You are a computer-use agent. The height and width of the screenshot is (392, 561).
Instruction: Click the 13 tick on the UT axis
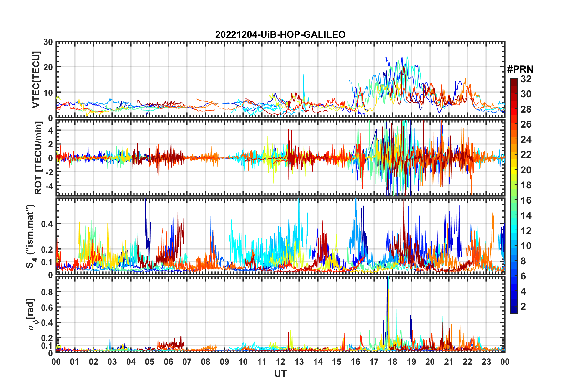(299, 362)
